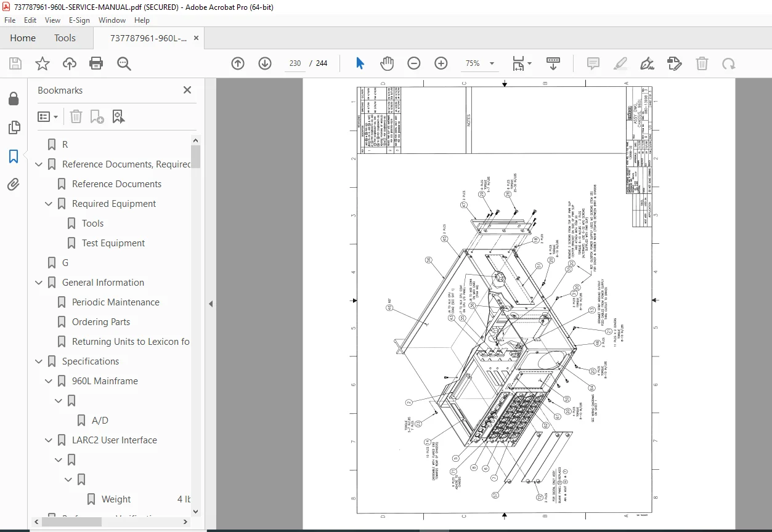Open the find text search tool

click(124, 63)
